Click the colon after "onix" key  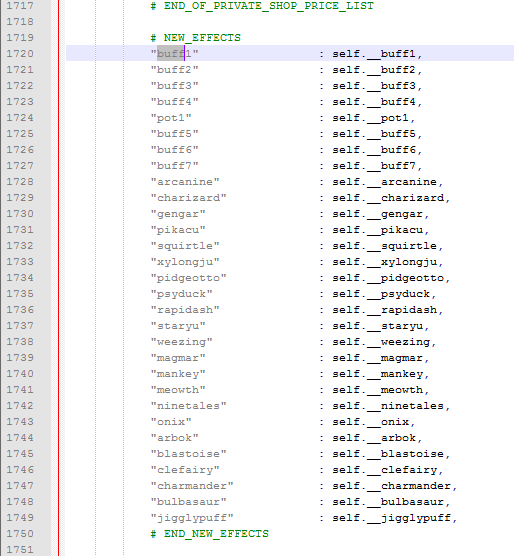[322, 422]
